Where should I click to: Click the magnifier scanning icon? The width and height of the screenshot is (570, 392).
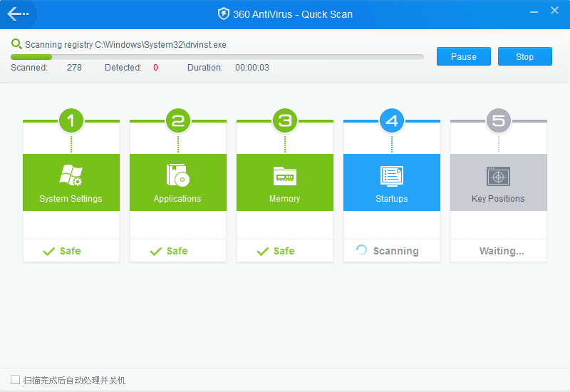(16, 44)
